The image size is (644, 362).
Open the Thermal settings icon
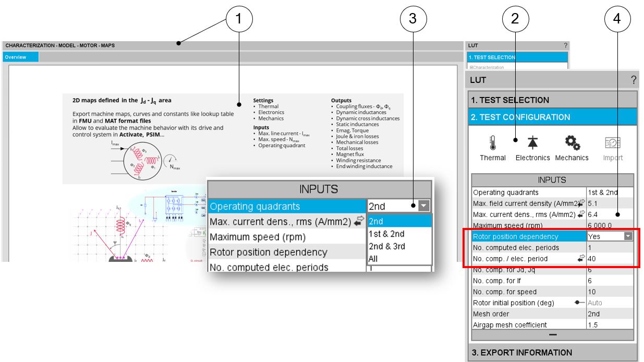pos(493,143)
